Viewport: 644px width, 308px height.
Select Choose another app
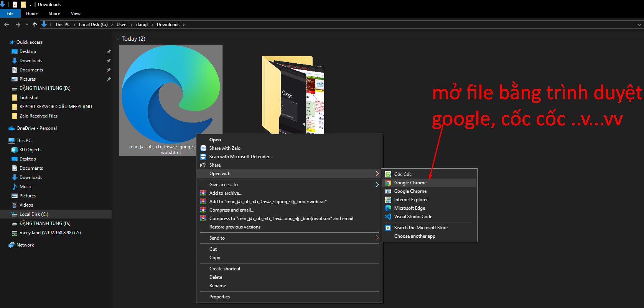tap(429, 236)
